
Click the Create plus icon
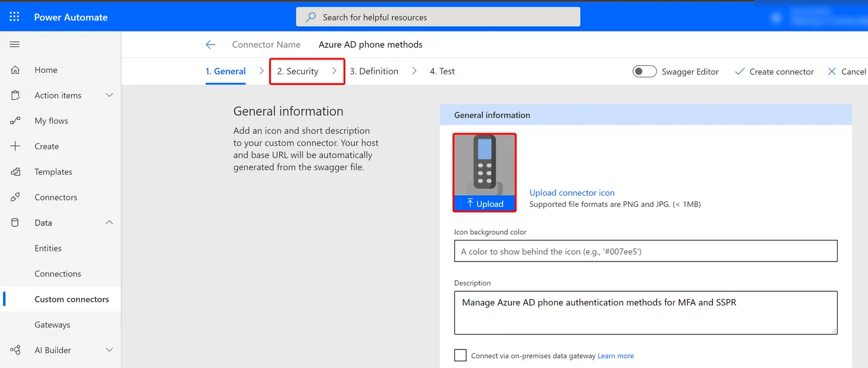(15, 146)
